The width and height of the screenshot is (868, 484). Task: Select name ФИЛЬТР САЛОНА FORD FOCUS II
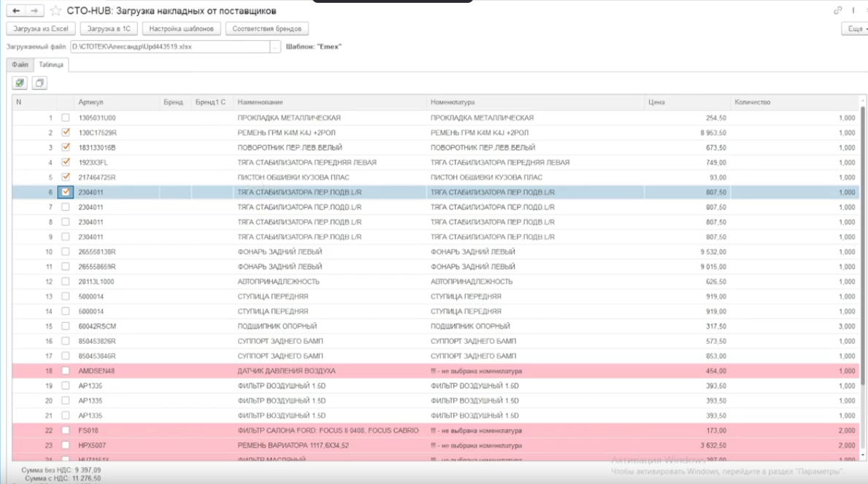pyautogui.click(x=330, y=430)
